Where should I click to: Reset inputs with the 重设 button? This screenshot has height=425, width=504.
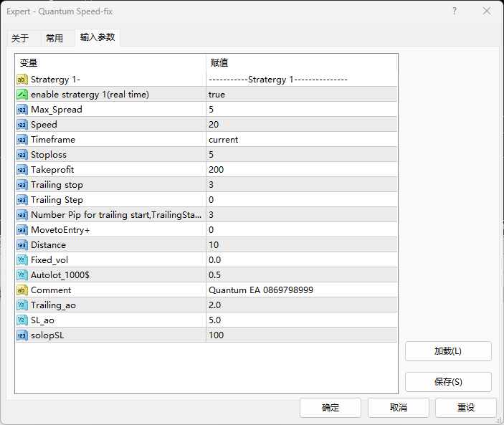click(466, 408)
